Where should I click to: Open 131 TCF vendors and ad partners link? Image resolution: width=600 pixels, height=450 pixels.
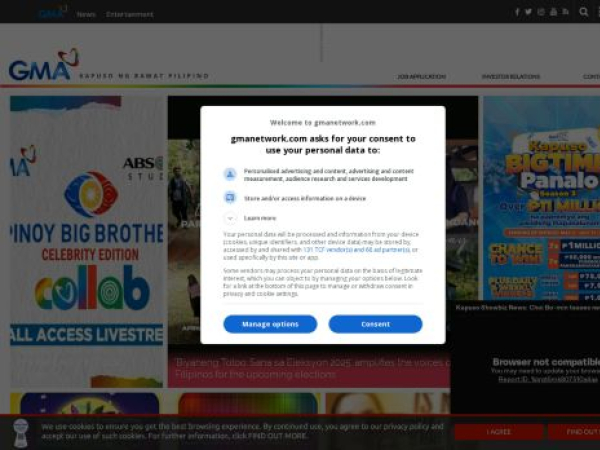(x=356, y=249)
